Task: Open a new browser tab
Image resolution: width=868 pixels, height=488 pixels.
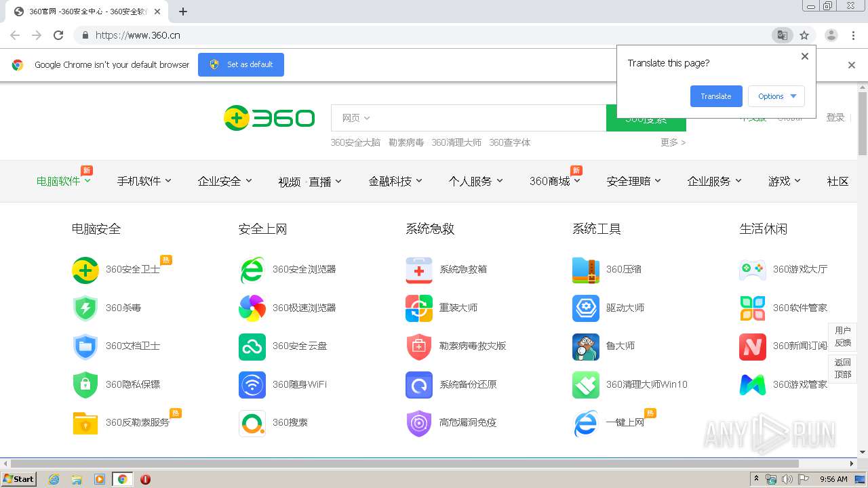Action: 183,12
